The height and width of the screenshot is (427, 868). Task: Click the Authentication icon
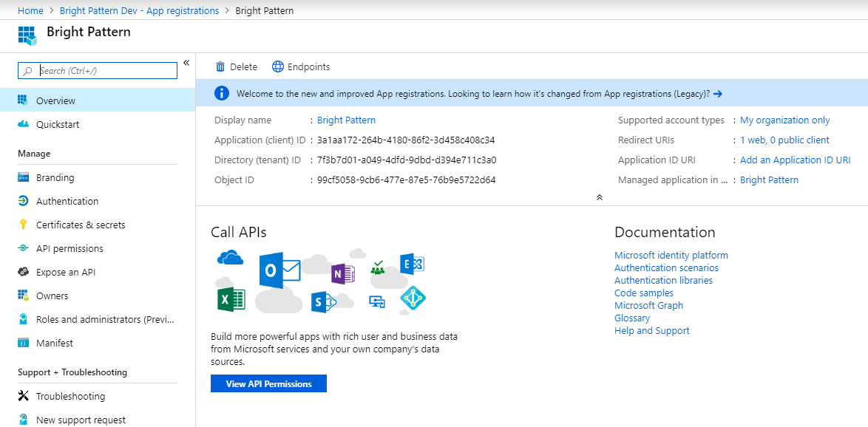point(23,201)
